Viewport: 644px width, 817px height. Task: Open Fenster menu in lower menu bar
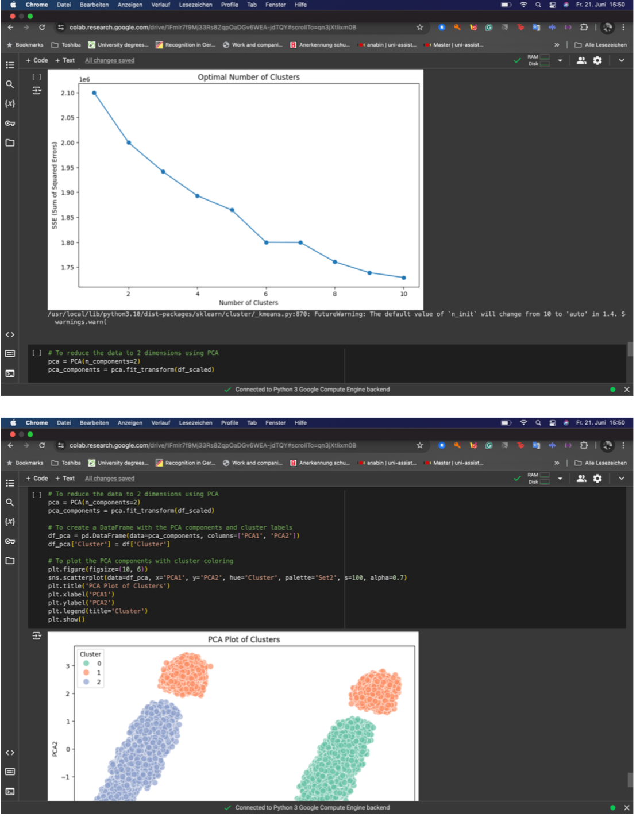pyautogui.click(x=276, y=423)
